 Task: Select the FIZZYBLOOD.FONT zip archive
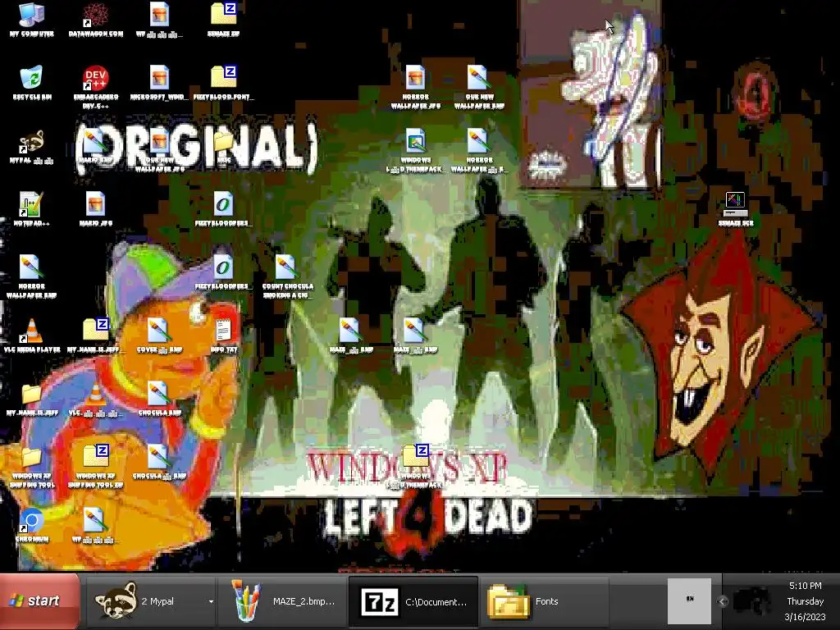[223, 83]
